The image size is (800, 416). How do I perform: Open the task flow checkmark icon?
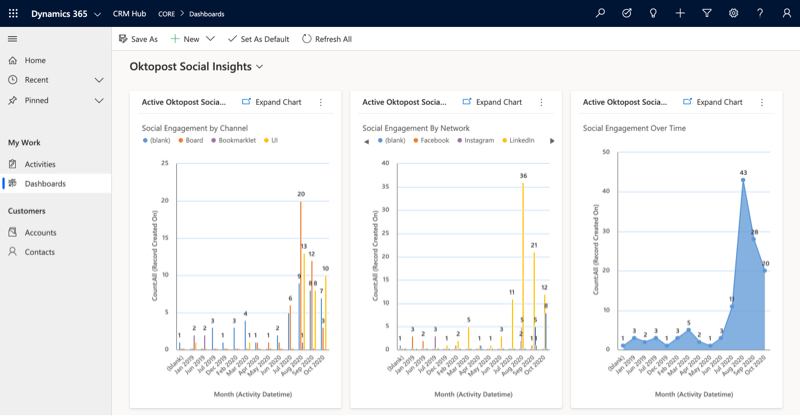[627, 13]
